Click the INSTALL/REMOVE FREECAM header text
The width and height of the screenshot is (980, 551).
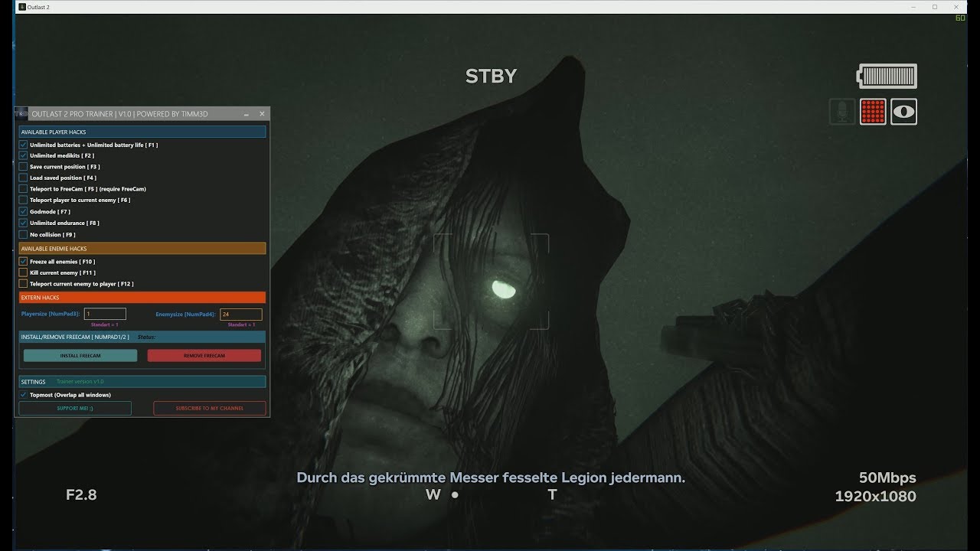75,337
